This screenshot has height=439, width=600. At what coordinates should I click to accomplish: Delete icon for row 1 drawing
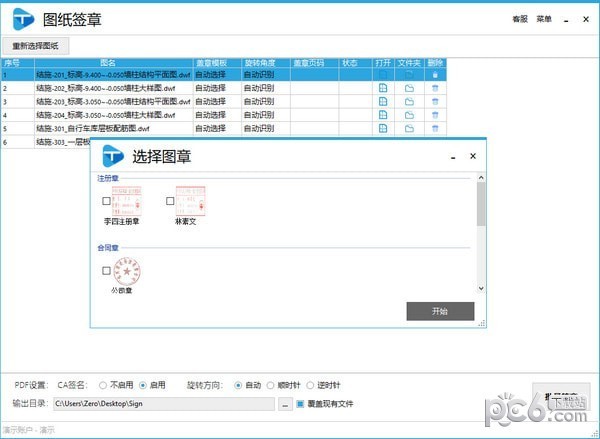coord(435,75)
